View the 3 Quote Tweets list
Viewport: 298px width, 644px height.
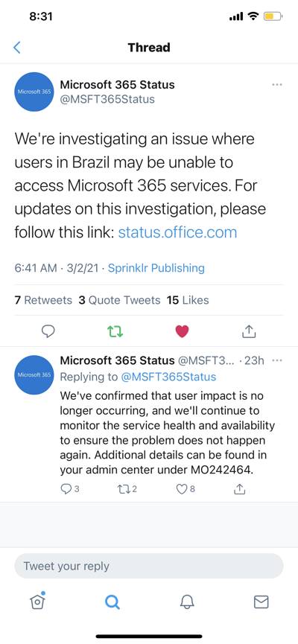(119, 300)
